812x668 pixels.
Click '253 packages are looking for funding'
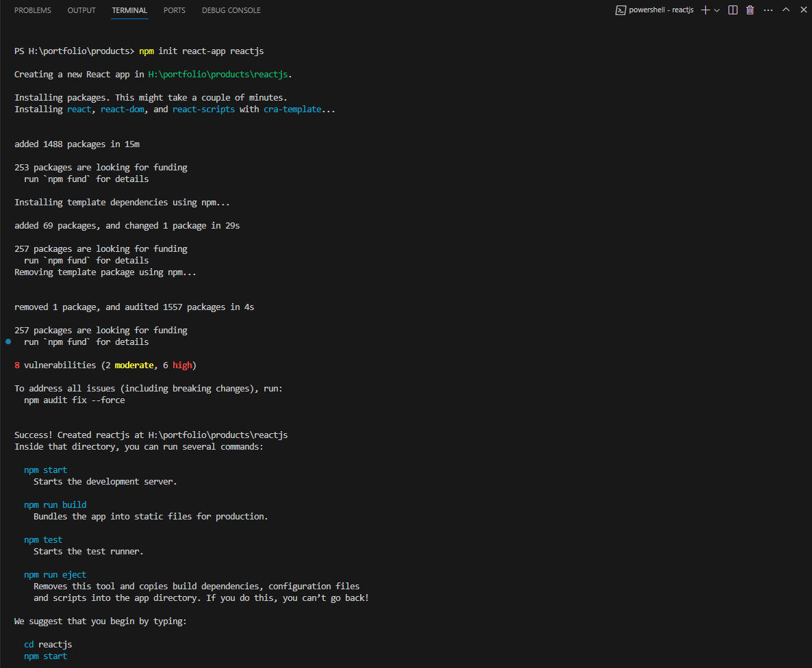tap(101, 167)
